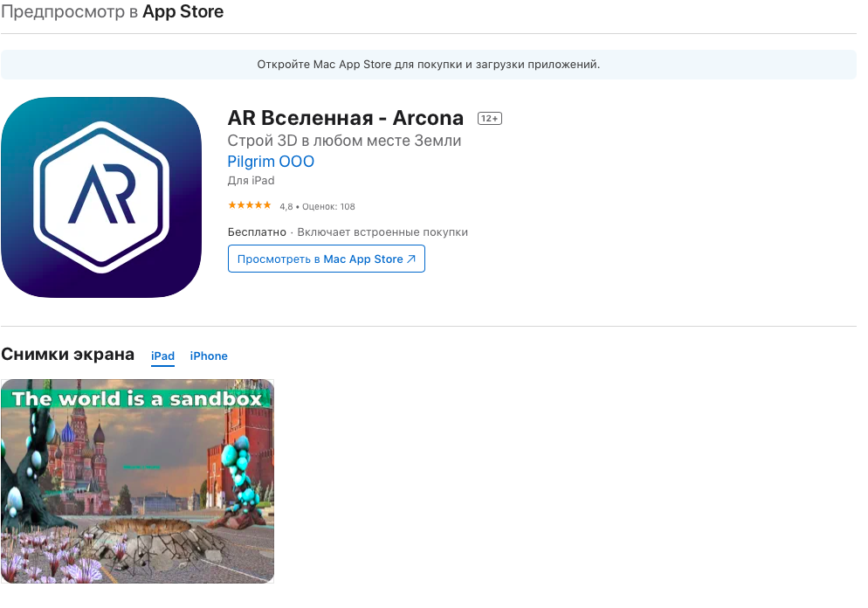Click the 12+ age rating badge
This screenshot has width=868, height=608.
click(x=489, y=119)
